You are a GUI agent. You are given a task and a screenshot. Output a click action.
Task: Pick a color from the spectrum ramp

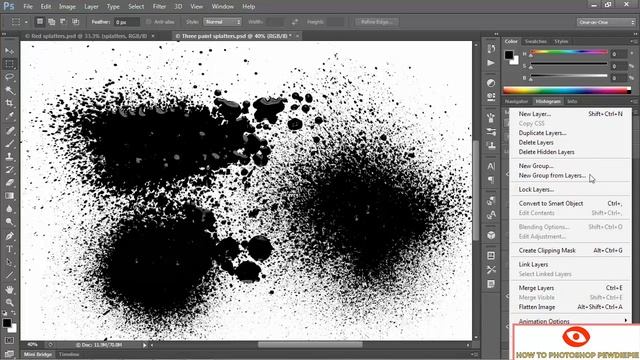[567, 90]
